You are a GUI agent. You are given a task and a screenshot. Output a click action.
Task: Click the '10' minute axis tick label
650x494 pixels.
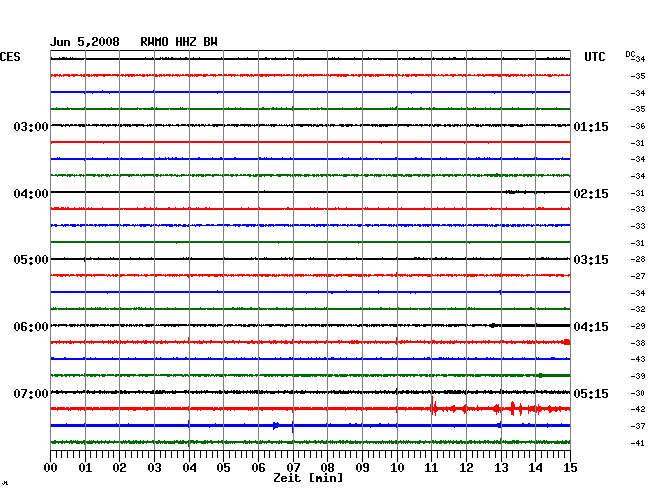pos(397,468)
